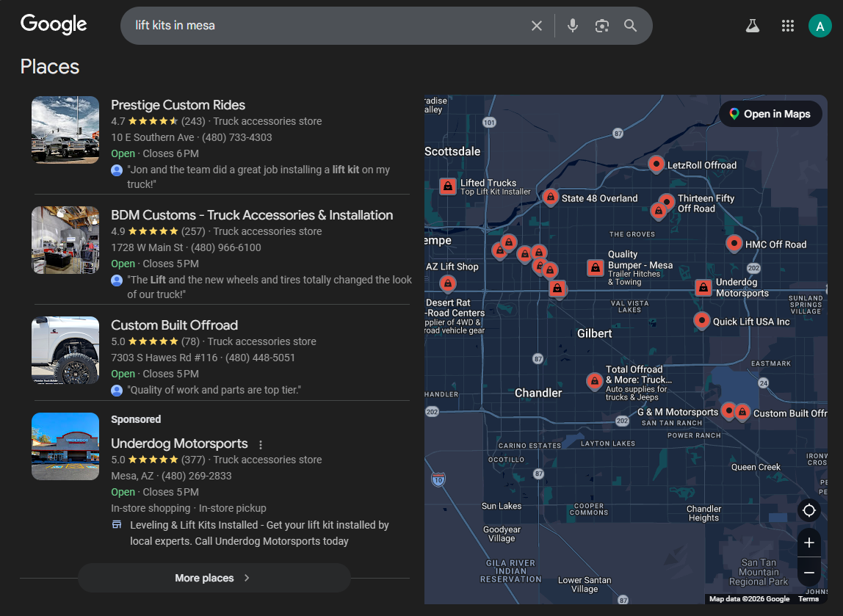Go to the Google logo homepage
Screen dimensions: 843x616
(54, 24)
